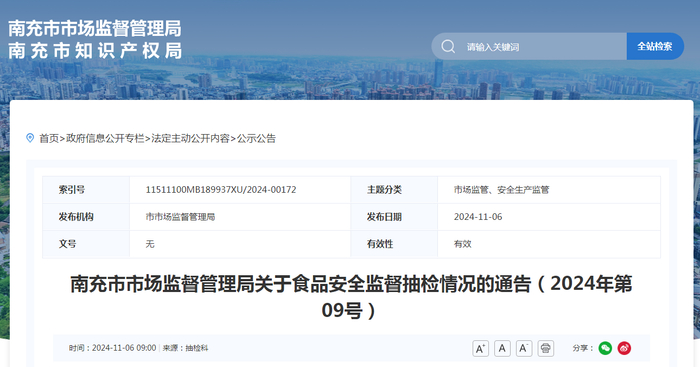The height and width of the screenshot is (367, 700).
Task: Open the 法定主动公开内容 breadcrumb link
Action: click(191, 138)
